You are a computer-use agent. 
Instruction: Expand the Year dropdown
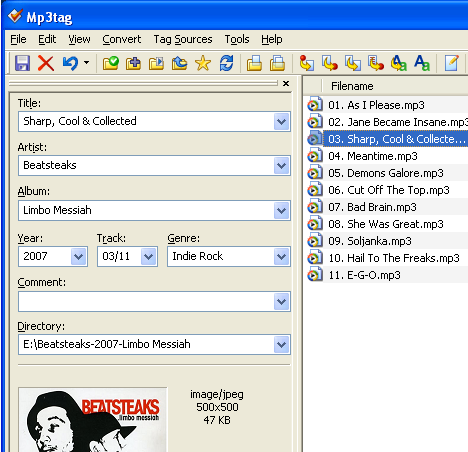(x=79, y=257)
